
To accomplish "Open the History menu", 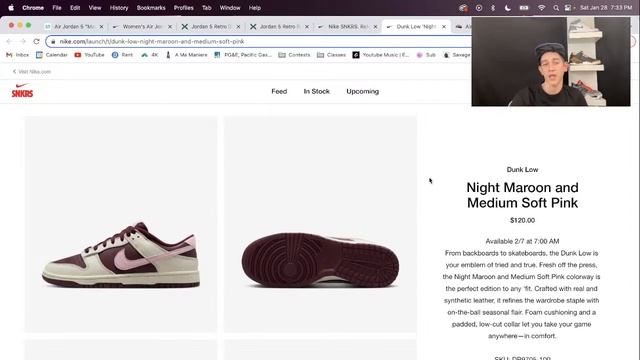I will click(119, 8).
